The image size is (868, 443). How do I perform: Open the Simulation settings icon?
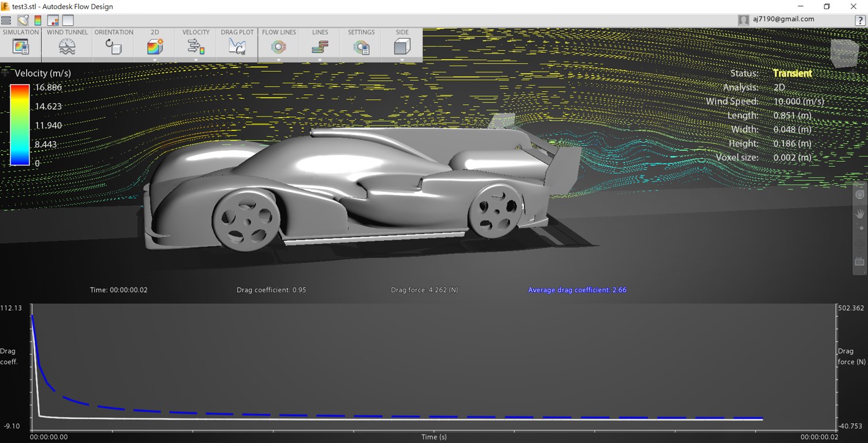click(21, 47)
